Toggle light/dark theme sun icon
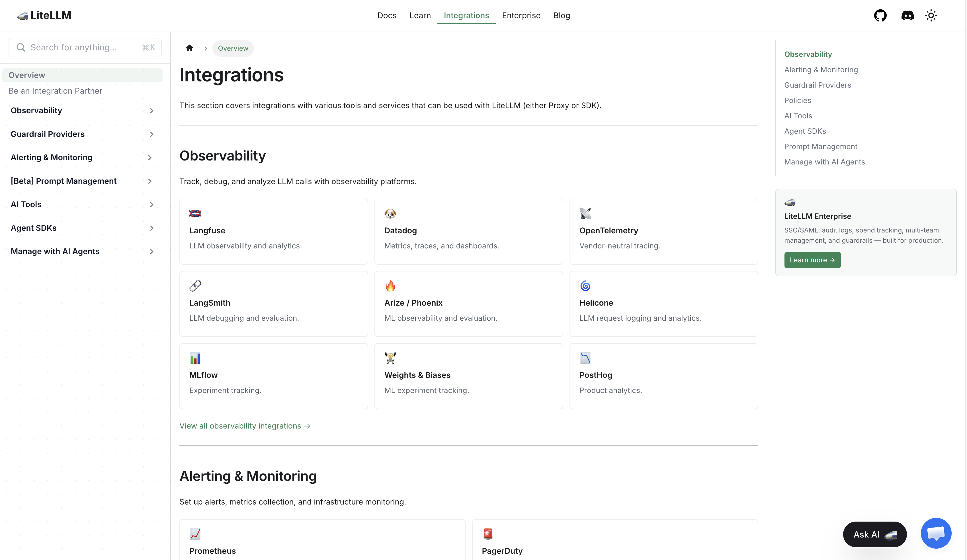Viewport: 967px width, 560px height. pos(931,15)
